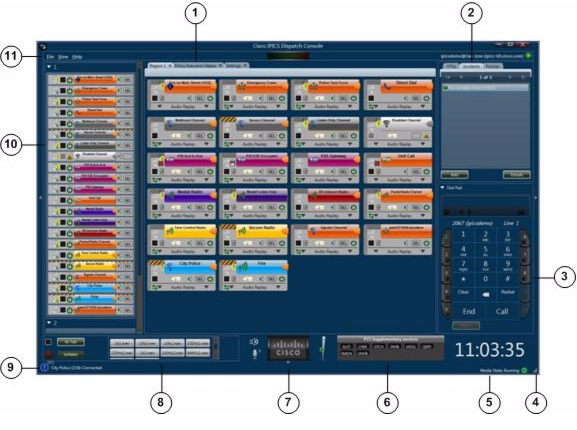Click the megaphone icon on Fire channel

coord(243,267)
